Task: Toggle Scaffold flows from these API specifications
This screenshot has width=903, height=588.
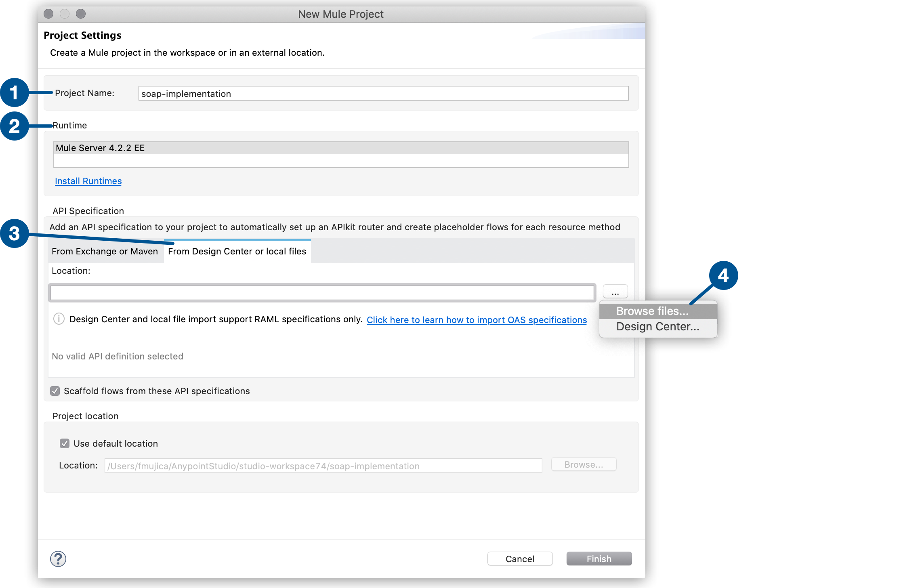Action: (x=55, y=391)
